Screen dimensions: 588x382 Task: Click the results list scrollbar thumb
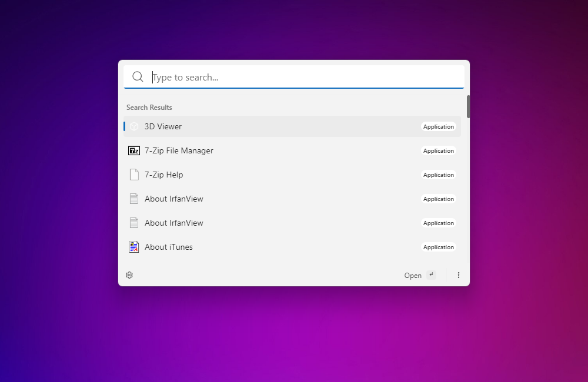[468, 106]
